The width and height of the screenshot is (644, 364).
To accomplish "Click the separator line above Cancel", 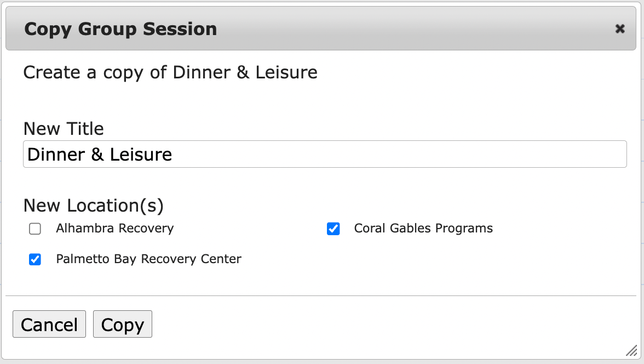I will click(322, 296).
